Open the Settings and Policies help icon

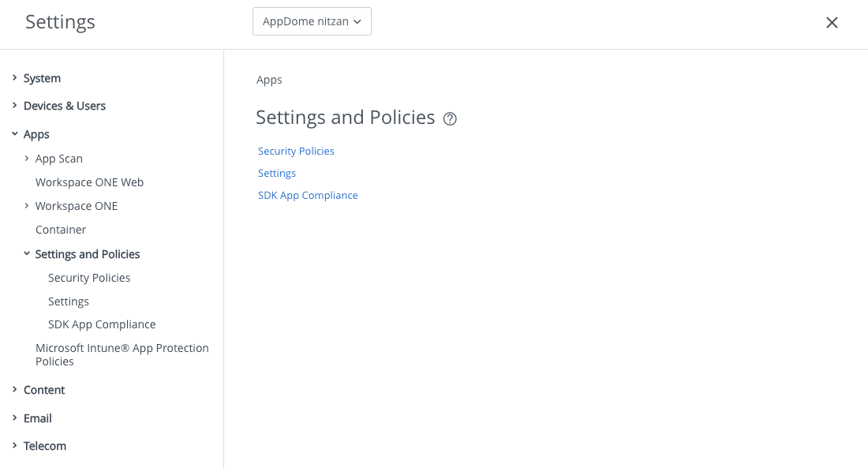450,118
